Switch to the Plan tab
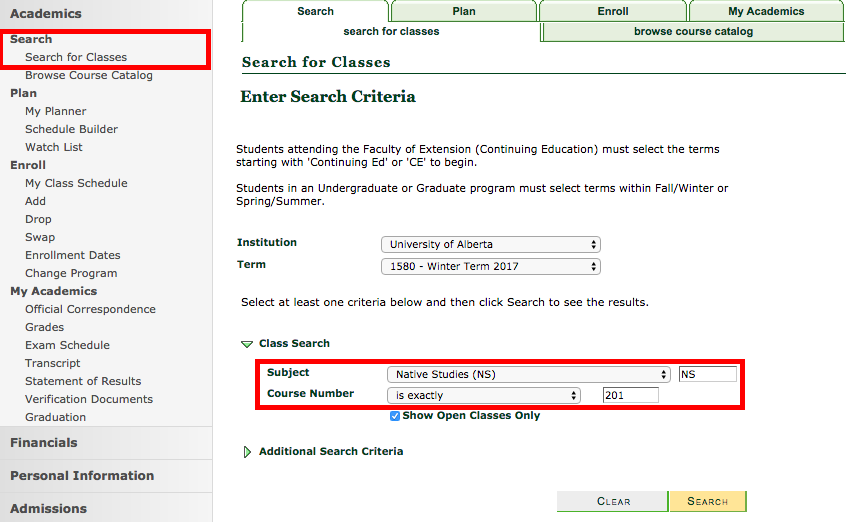This screenshot has width=849, height=522. point(464,12)
